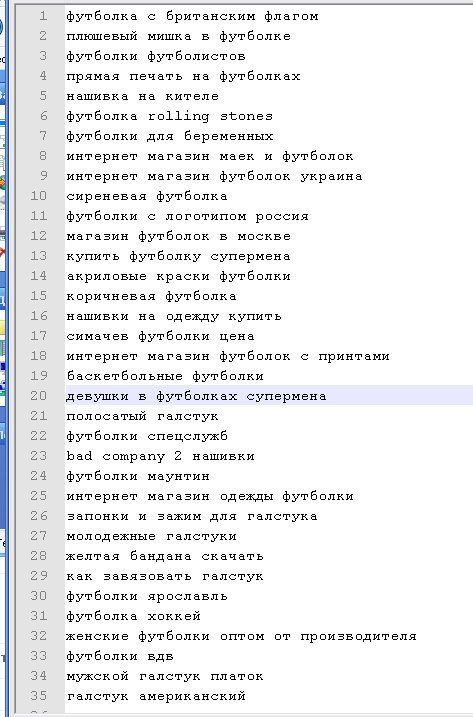The height and width of the screenshot is (717, 473).
Task: Click line number 1 in gutter
Action: (43, 16)
